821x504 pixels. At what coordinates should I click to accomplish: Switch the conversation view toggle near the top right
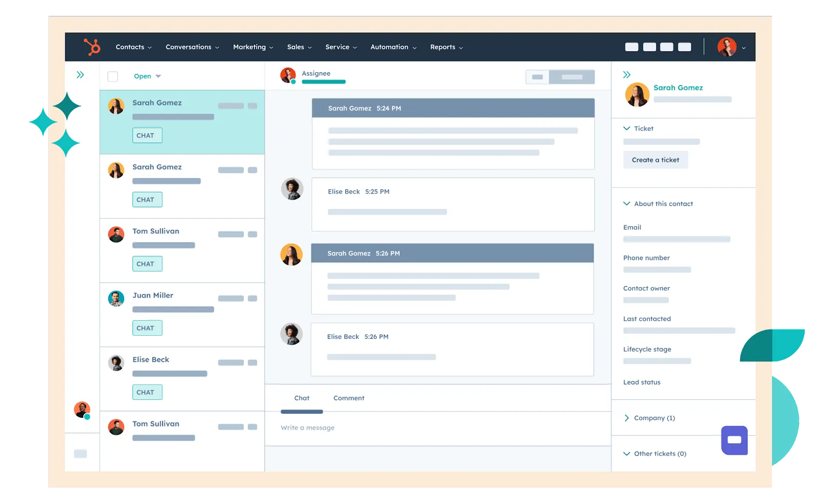(560, 76)
